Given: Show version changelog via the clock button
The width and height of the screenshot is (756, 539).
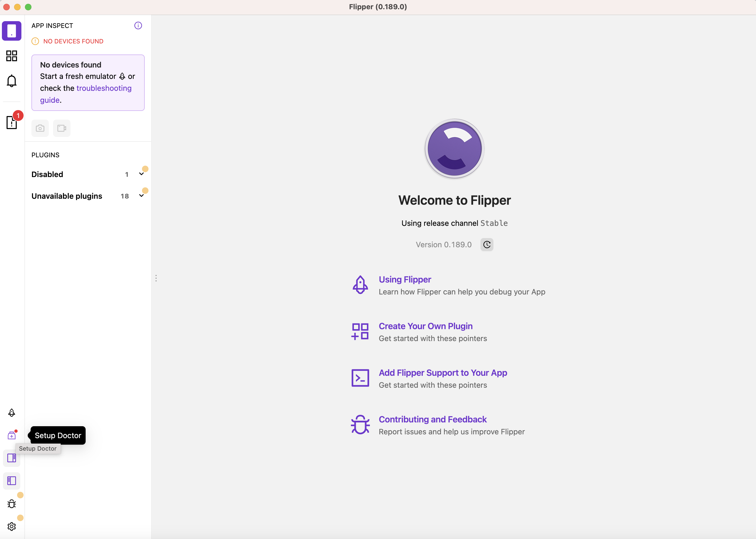Looking at the screenshot, I should [x=486, y=244].
